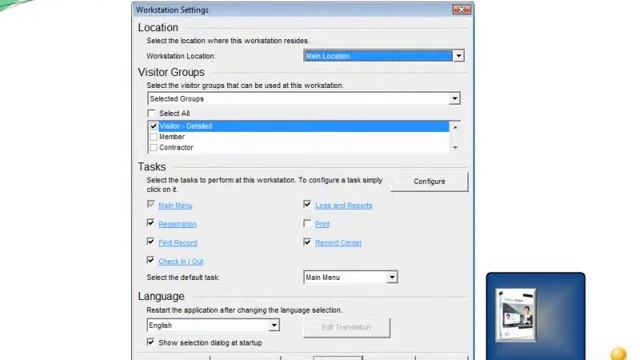The height and width of the screenshot is (360, 640).
Task: Expand the Selected Groups dropdown
Action: (x=454, y=98)
